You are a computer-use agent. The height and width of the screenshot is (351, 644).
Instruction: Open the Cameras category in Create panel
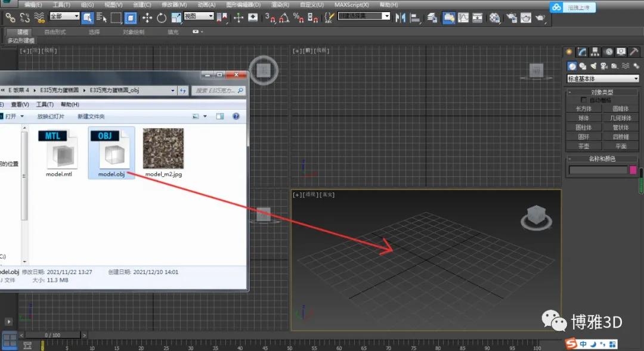pos(605,66)
